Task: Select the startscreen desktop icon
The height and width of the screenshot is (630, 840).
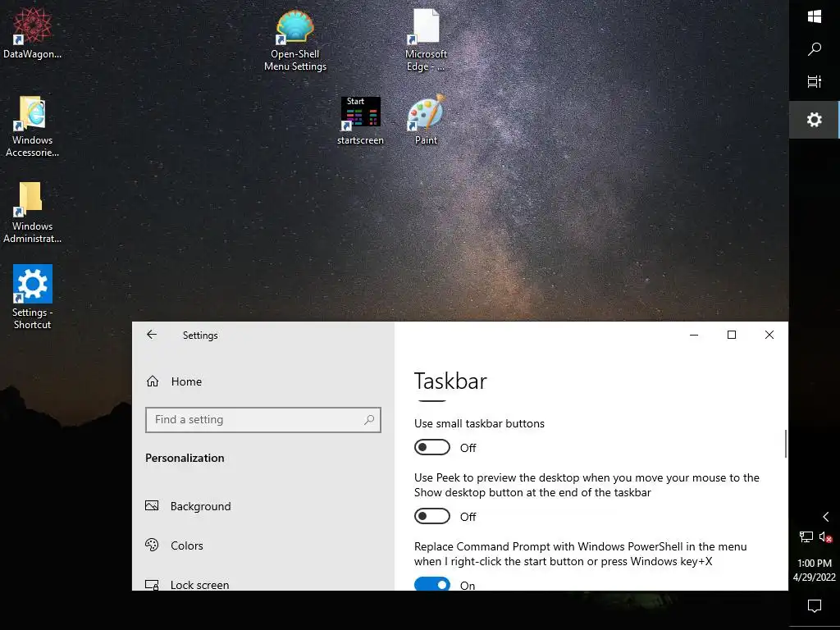Action: tap(361, 121)
